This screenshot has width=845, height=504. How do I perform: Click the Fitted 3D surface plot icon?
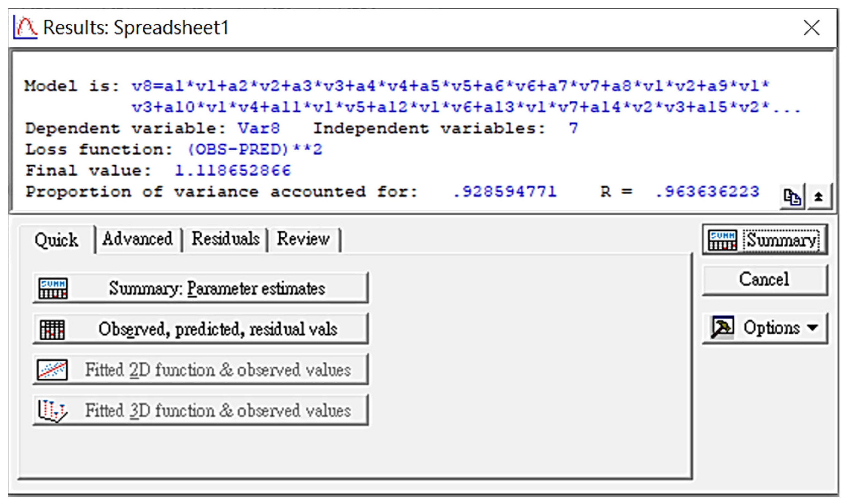pyautogui.click(x=52, y=410)
